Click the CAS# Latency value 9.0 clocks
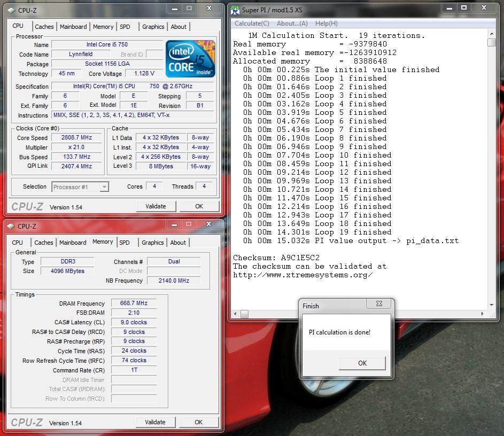504x436 pixels. point(134,323)
